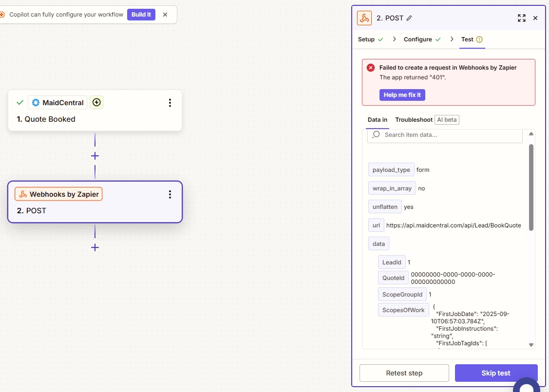Screen dimensions: 549x392
Task: Click the search magnifier icon
Action: click(376, 135)
